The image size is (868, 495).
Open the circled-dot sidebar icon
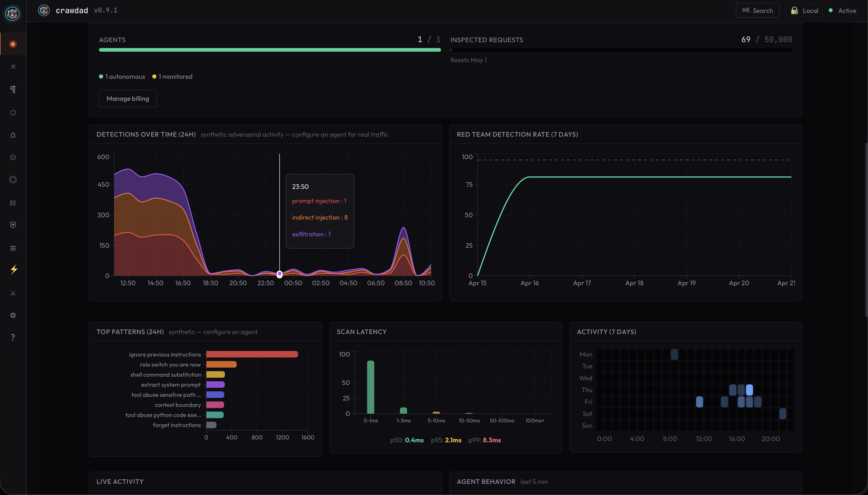click(x=13, y=157)
